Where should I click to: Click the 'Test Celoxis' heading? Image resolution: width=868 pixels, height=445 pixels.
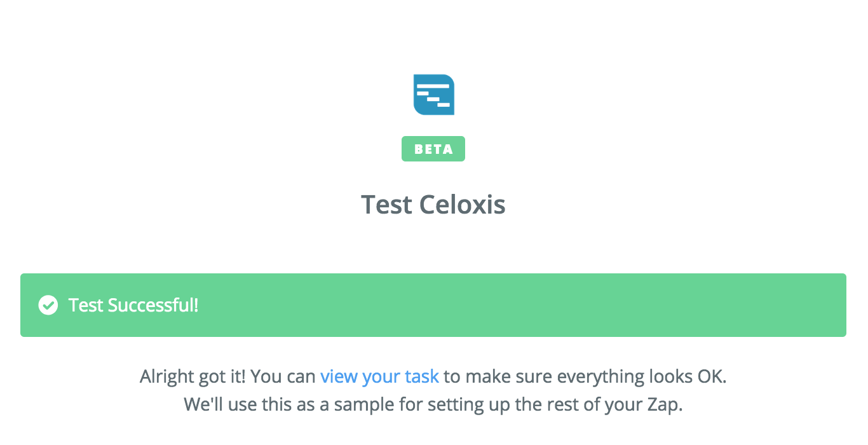pyautogui.click(x=433, y=205)
